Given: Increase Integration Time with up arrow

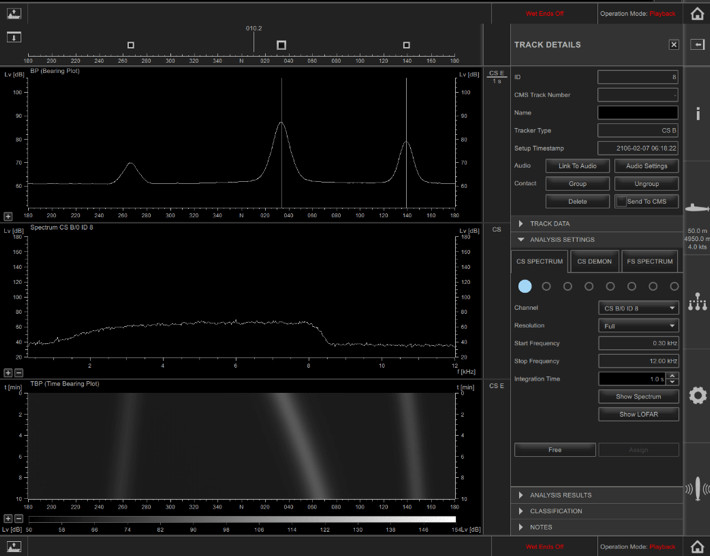Looking at the screenshot, I should [673, 375].
